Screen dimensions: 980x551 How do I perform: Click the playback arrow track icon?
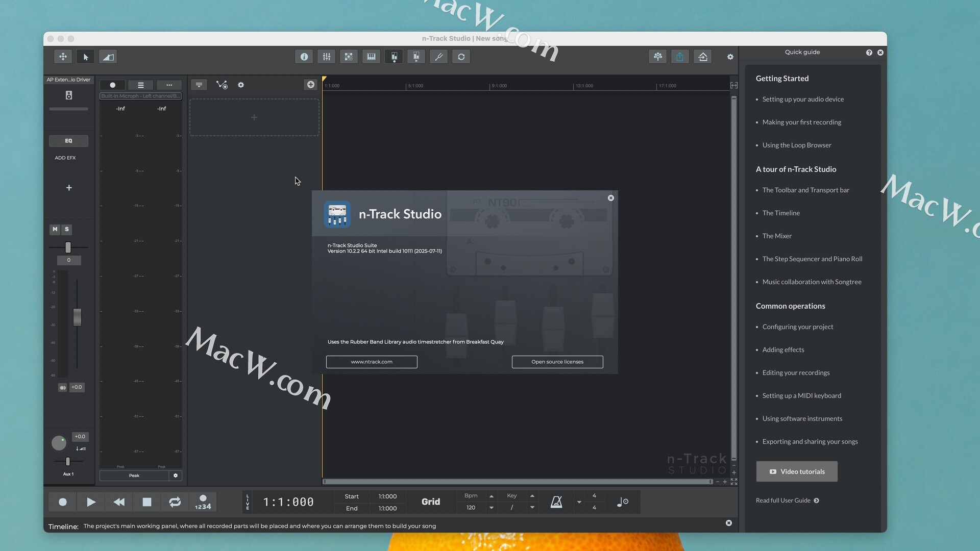click(x=416, y=57)
